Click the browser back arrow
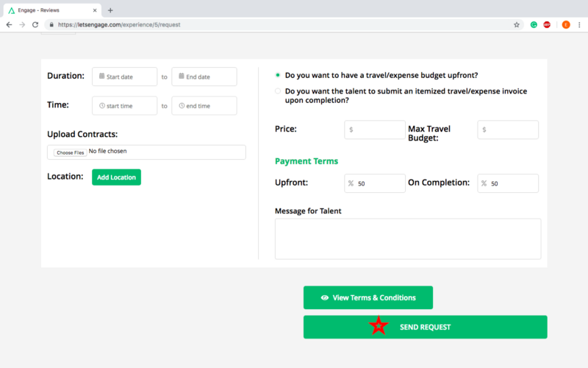Image resolution: width=588 pixels, height=368 pixels. coord(9,24)
